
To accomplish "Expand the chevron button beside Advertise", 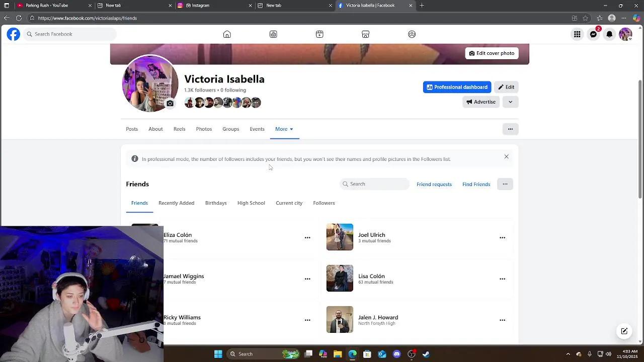I will pyautogui.click(x=510, y=102).
